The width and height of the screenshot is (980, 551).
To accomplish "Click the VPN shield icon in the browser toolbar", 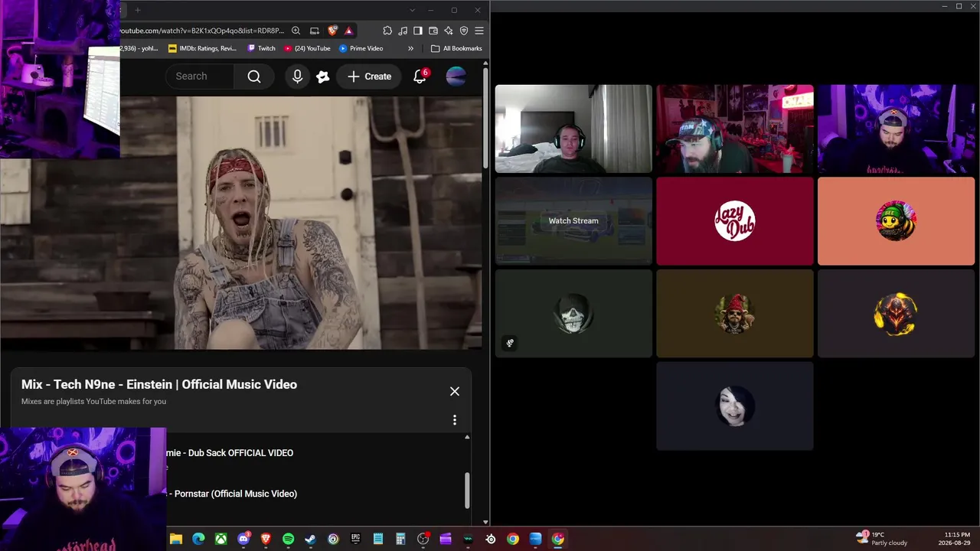I will [464, 31].
